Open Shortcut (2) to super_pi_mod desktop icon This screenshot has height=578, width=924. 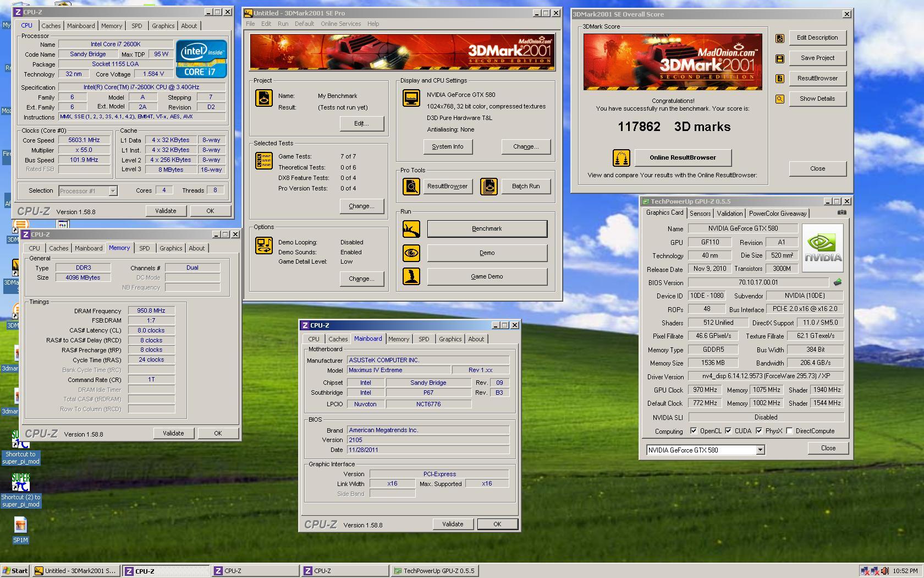pyautogui.click(x=20, y=491)
